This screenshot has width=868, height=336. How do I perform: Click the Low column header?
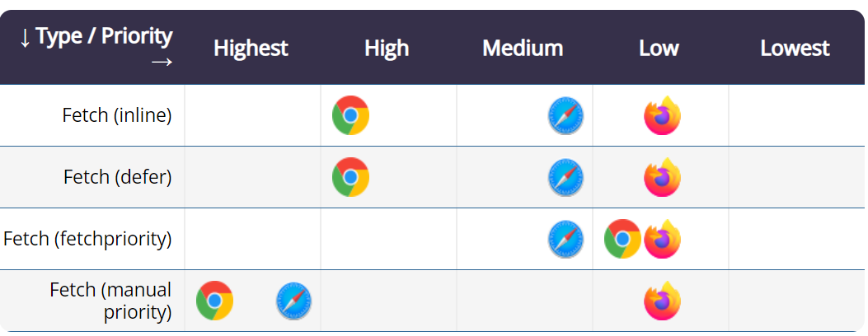[x=659, y=48]
